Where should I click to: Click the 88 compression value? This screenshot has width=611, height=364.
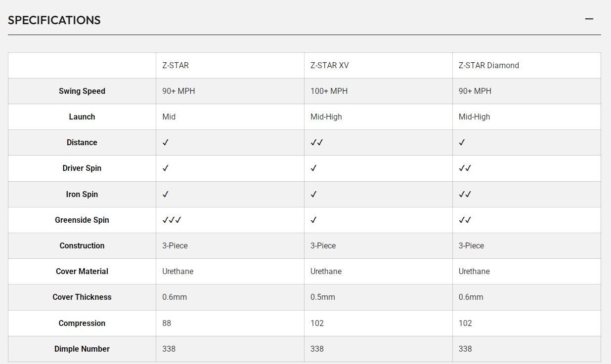(167, 323)
